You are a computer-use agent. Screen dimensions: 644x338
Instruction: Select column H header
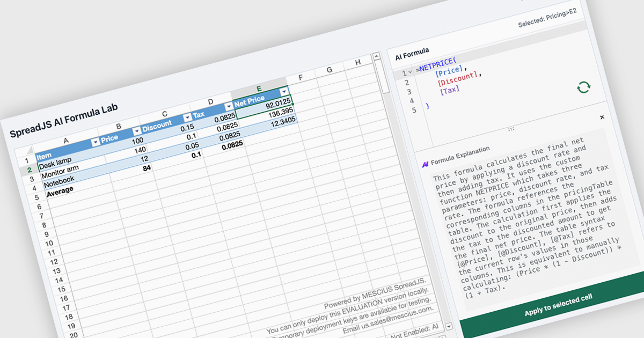358,63
